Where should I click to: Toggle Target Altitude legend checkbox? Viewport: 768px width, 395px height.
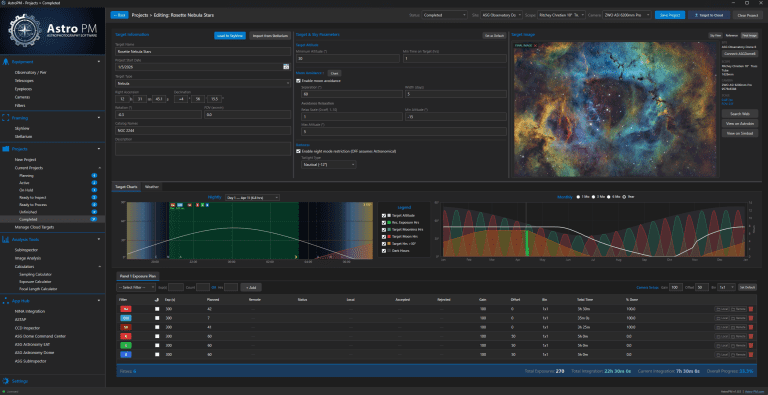coord(384,216)
